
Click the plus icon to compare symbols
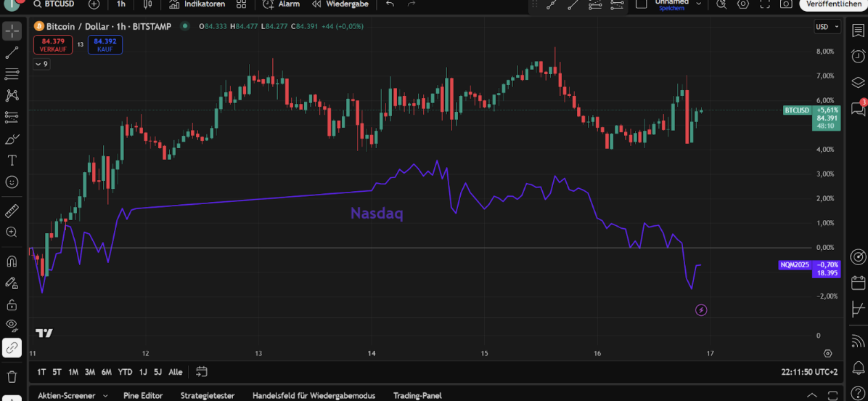point(94,4)
